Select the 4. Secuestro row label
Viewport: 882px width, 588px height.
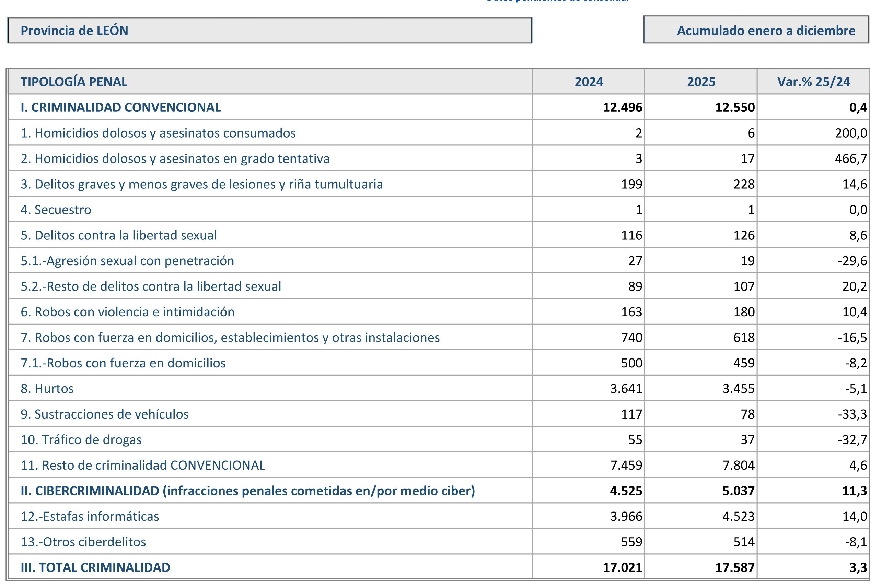point(56,210)
